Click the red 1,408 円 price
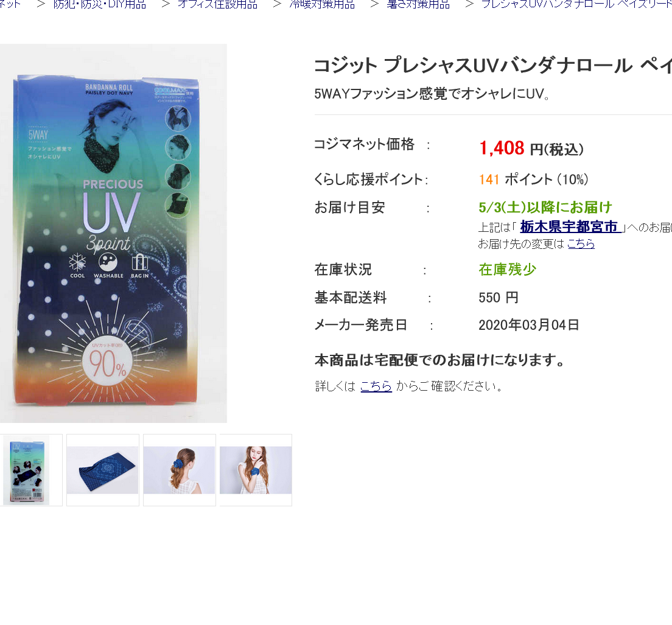Image resolution: width=672 pixels, height=625 pixels. pos(531,148)
